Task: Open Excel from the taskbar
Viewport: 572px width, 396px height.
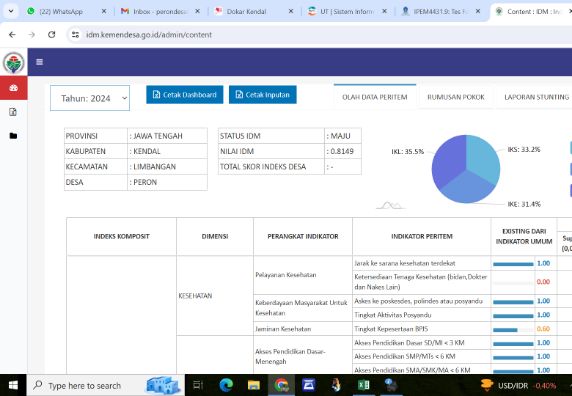Action: (363, 385)
